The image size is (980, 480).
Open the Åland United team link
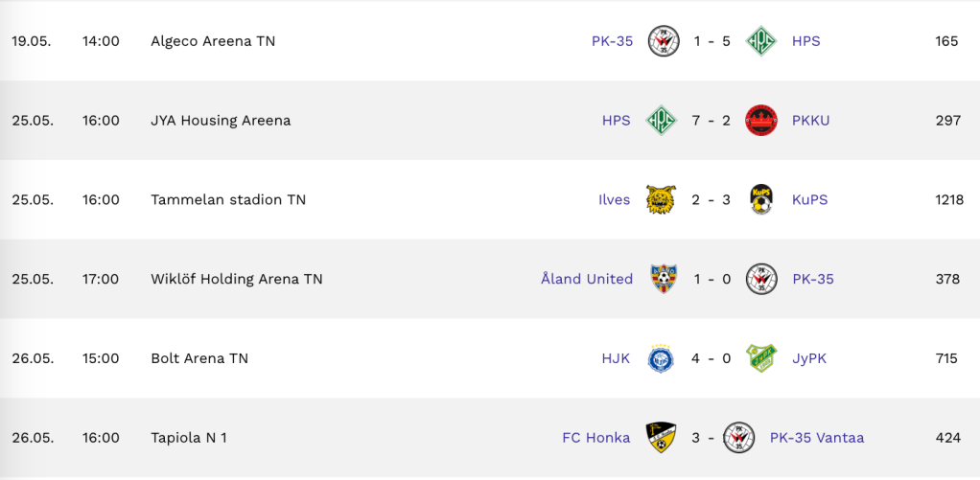587,279
